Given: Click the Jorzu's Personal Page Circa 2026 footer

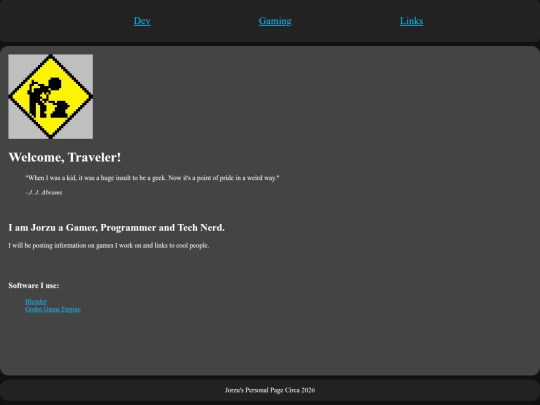Looking at the screenshot, I should [270, 390].
